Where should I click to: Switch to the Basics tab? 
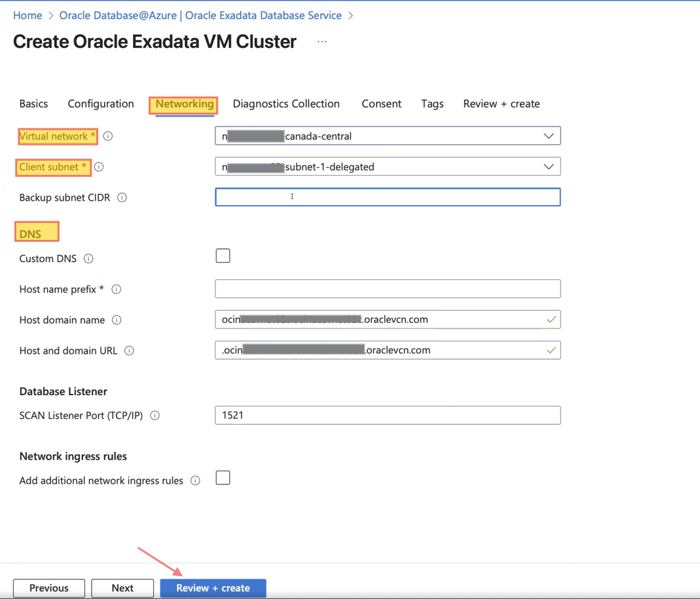point(33,104)
